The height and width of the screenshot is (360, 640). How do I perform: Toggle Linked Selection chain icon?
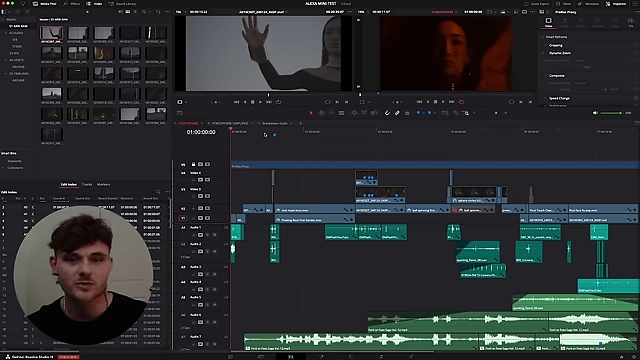pos(397,113)
